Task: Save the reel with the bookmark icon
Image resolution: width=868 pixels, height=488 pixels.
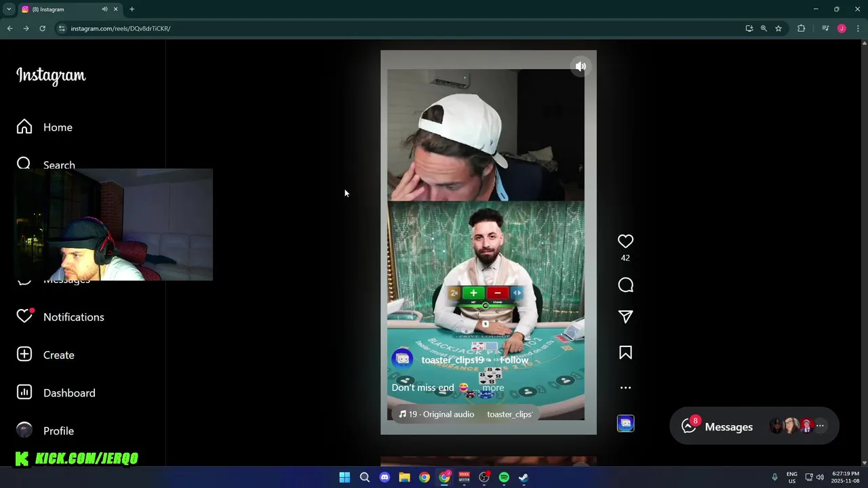Action: click(625, 352)
